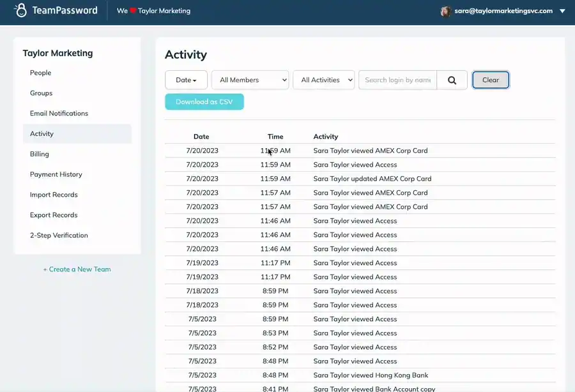The width and height of the screenshot is (575, 392).
Task: Click 'Sara Taylor viewed Hong Kong Bank'
Action: pos(371,375)
